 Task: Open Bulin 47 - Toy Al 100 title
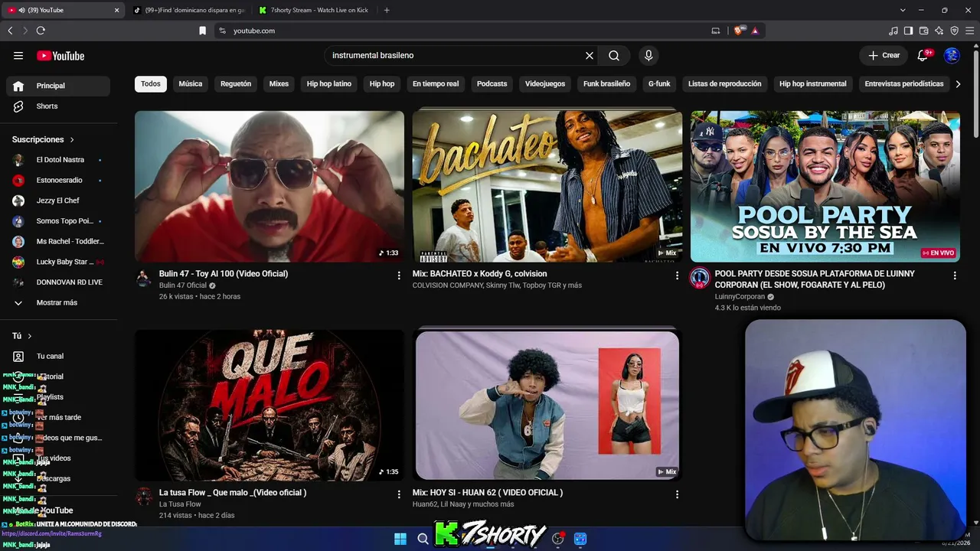click(224, 274)
